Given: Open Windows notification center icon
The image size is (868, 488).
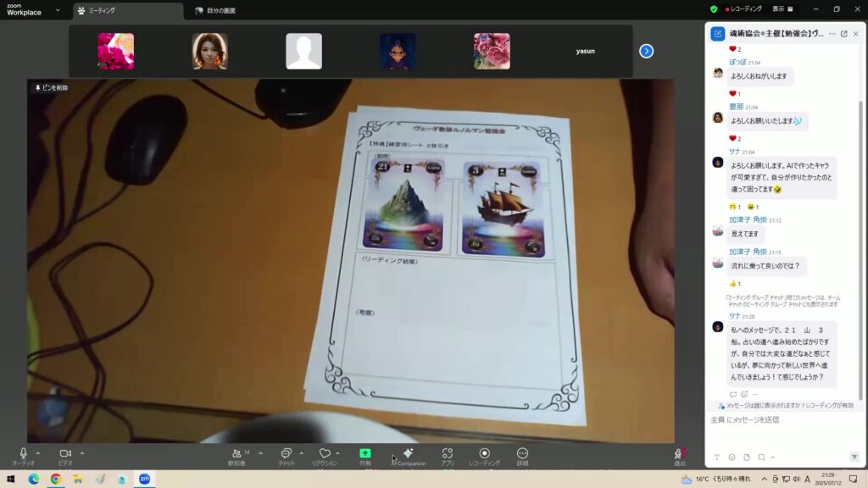Looking at the screenshot, I should click(853, 480).
